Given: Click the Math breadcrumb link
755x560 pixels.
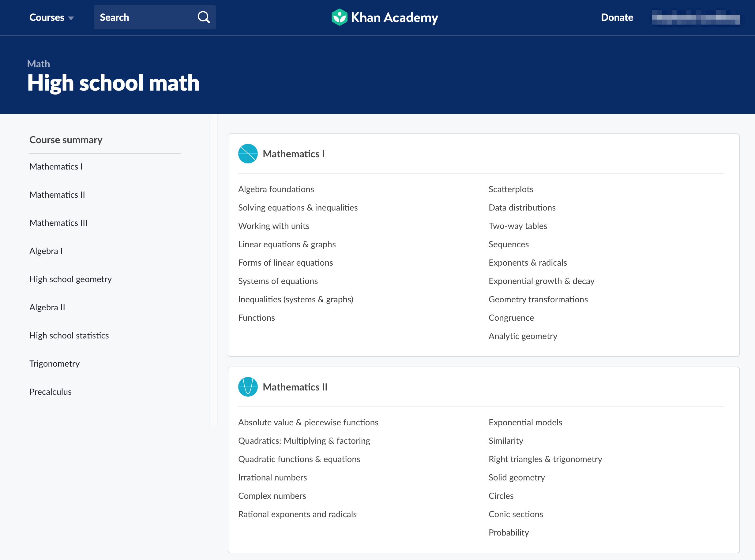Looking at the screenshot, I should [39, 64].
